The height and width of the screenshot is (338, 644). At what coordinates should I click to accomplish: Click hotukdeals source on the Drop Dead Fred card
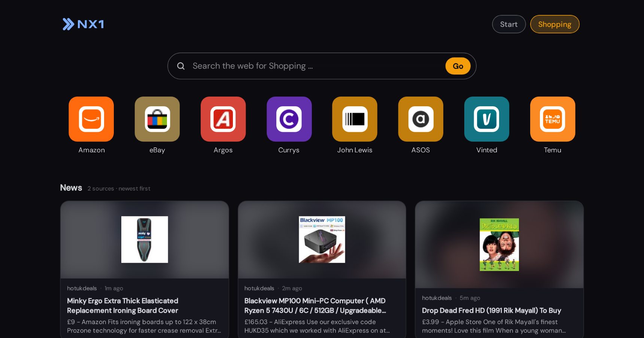click(437, 298)
